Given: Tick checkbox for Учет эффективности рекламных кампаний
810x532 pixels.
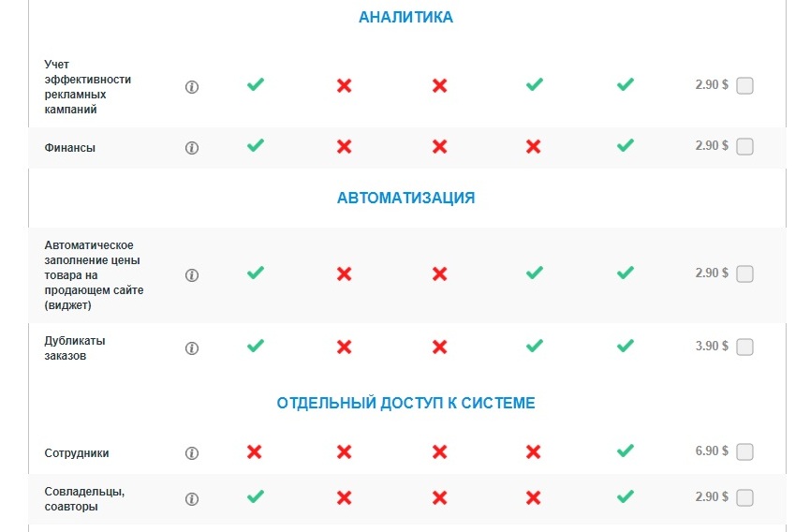Looking at the screenshot, I should (744, 86).
